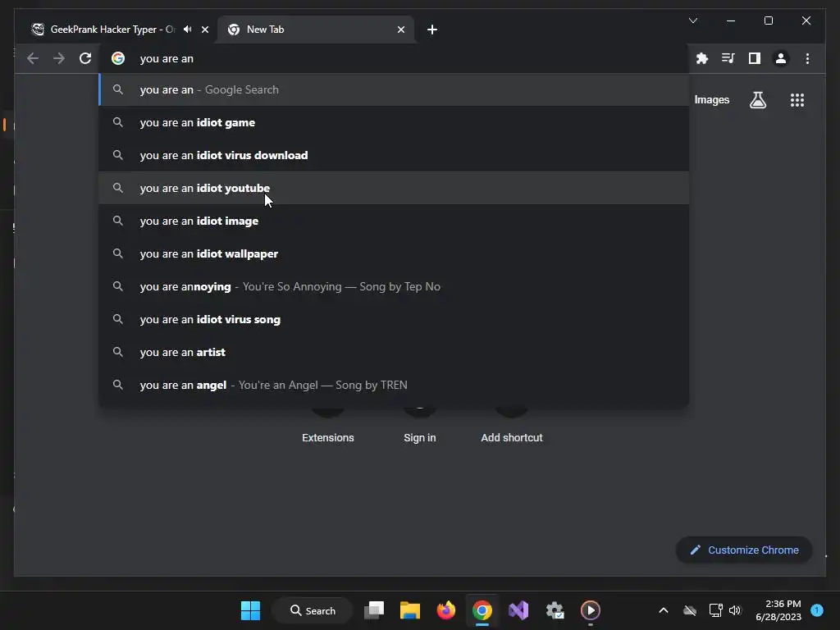Click the browser back arrow
This screenshot has height=630, width=840.
point(33,58)
